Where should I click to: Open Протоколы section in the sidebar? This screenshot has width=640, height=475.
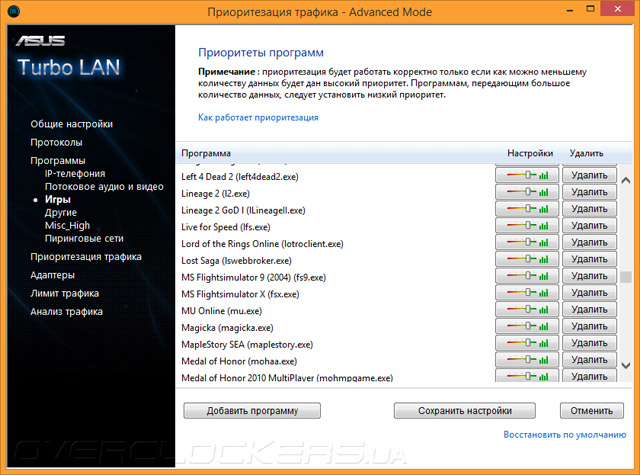[x=56, y=142]
